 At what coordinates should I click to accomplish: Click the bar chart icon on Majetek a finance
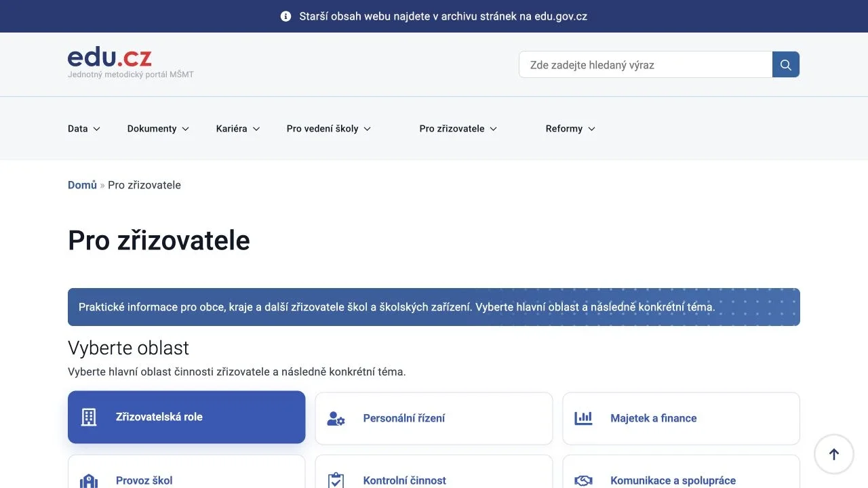tap(583, 418)
